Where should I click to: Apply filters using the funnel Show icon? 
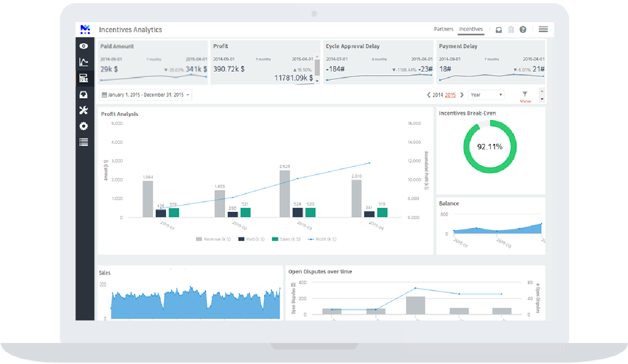coord(524,95)
